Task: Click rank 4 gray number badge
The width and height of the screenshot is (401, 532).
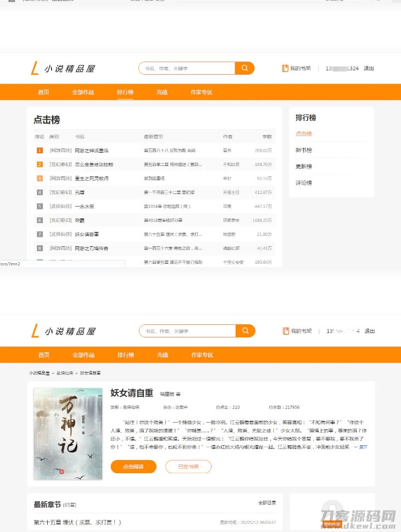Action: coord(40,192)
